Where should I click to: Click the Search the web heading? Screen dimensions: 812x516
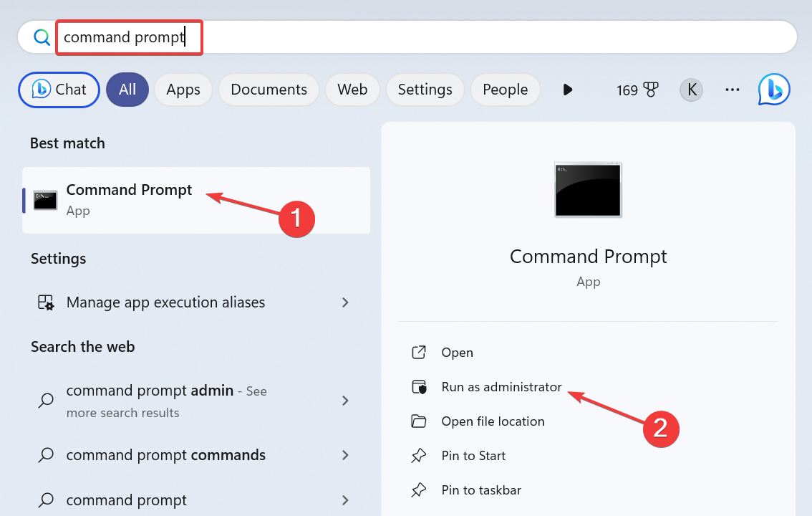[x=83, y=347]
